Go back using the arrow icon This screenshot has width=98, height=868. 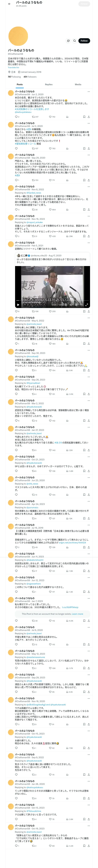(x=9, y=4)
